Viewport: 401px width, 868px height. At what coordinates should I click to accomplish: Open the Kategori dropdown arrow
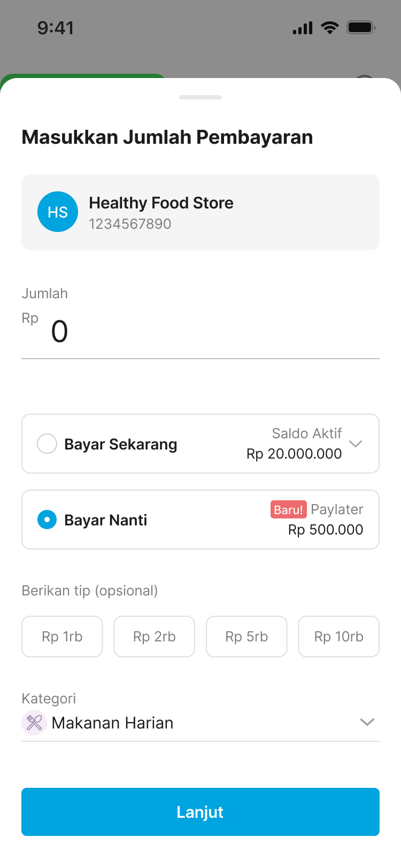(367, 722)
